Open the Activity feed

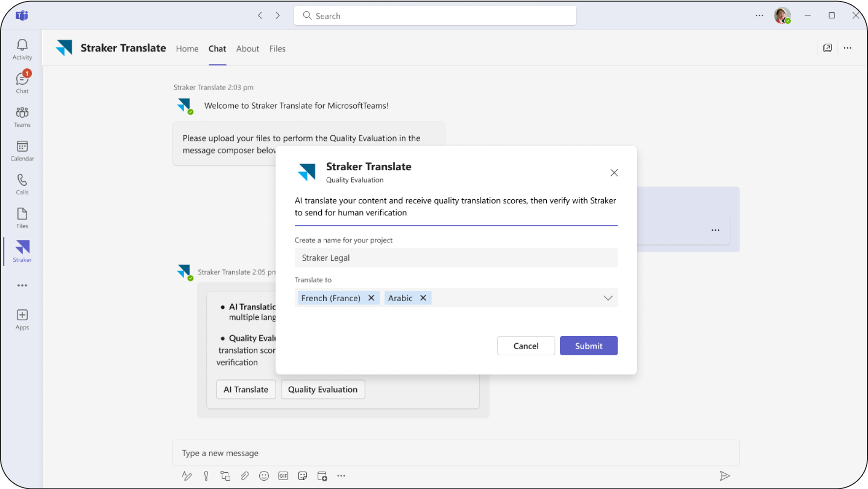click(x=22, y=50)
